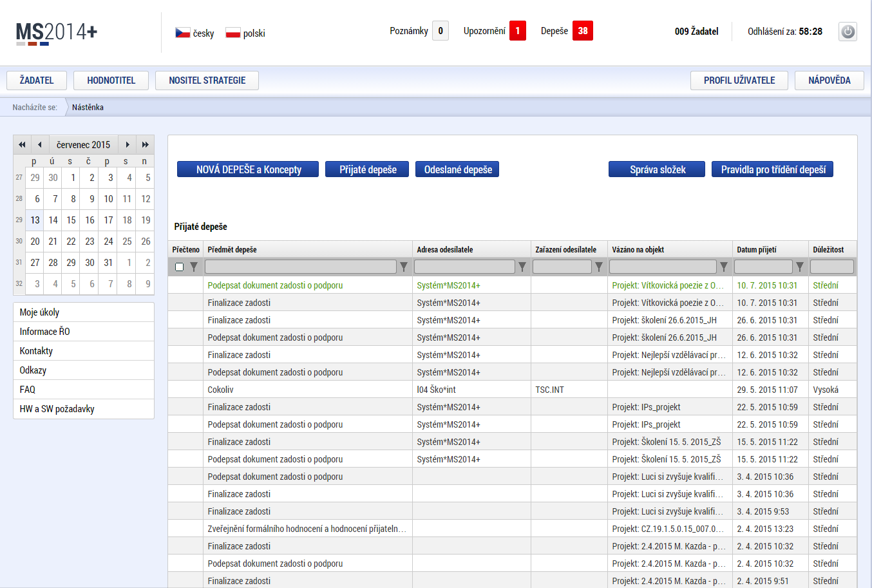Sort by Datum přijetí column header

(x=757, y=250)
